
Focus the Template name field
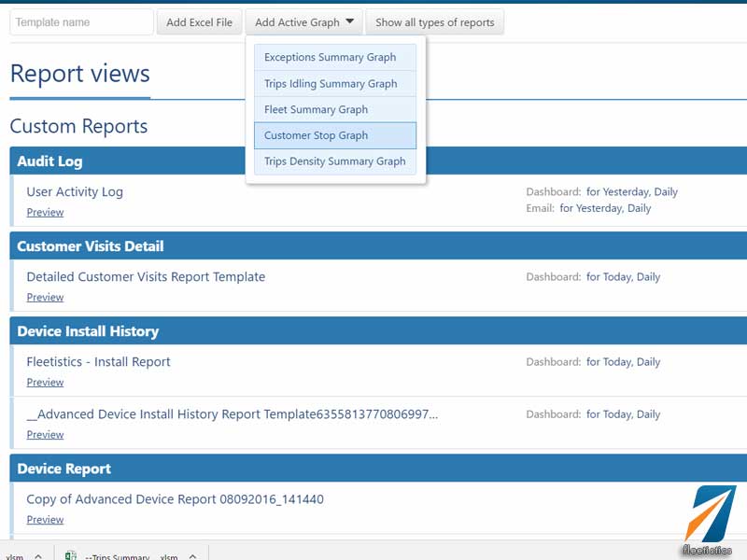pyautogui.click(x=81, y=21)
